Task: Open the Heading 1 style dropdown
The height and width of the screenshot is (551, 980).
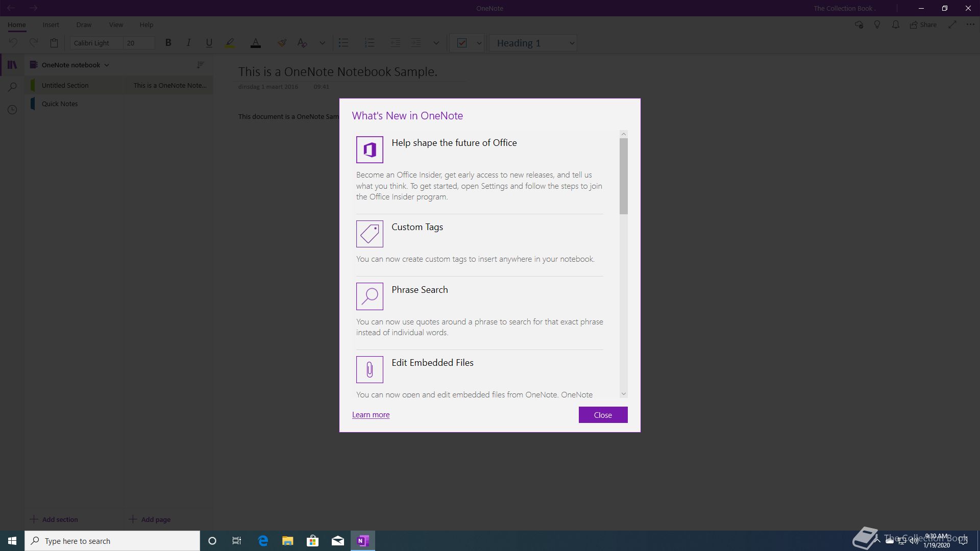Action: pyautogui.click(x=533, y=43)
